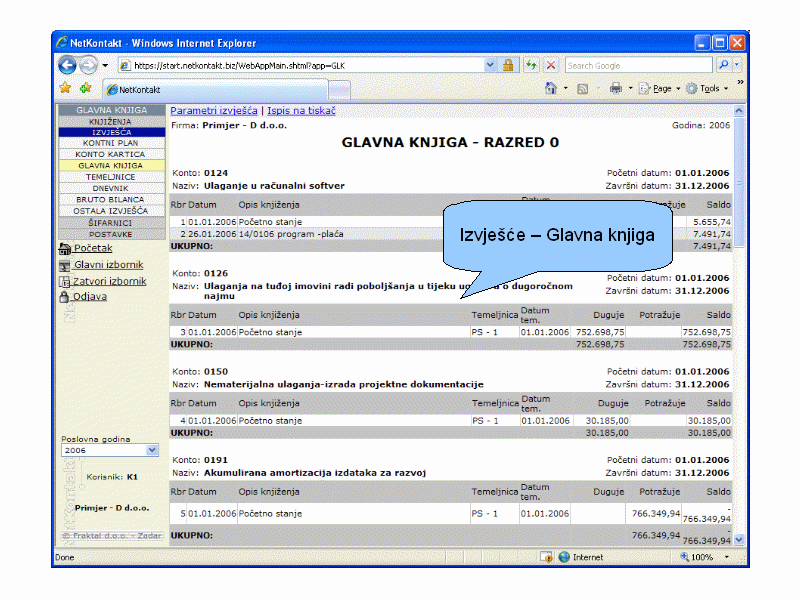The width and height of the screenshot is (800, 600).
Task: Open a new blank tab
Action: (x=339, y=90)
